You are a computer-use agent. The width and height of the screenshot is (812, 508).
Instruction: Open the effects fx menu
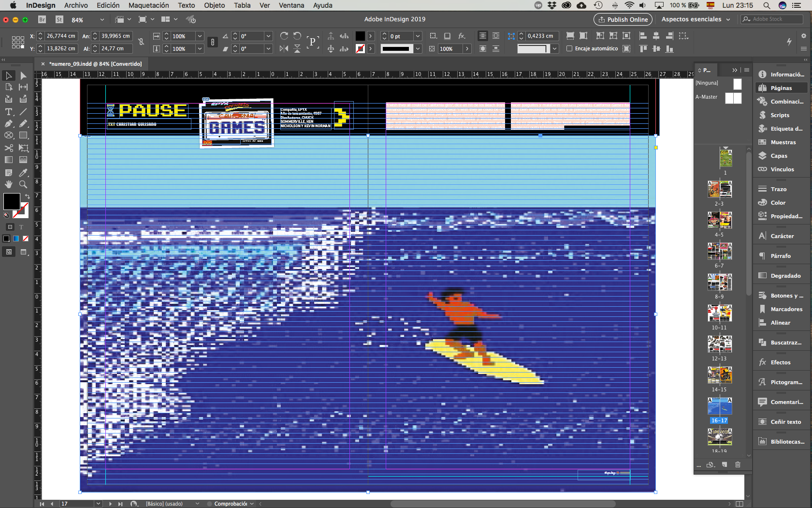pos(462,36)
